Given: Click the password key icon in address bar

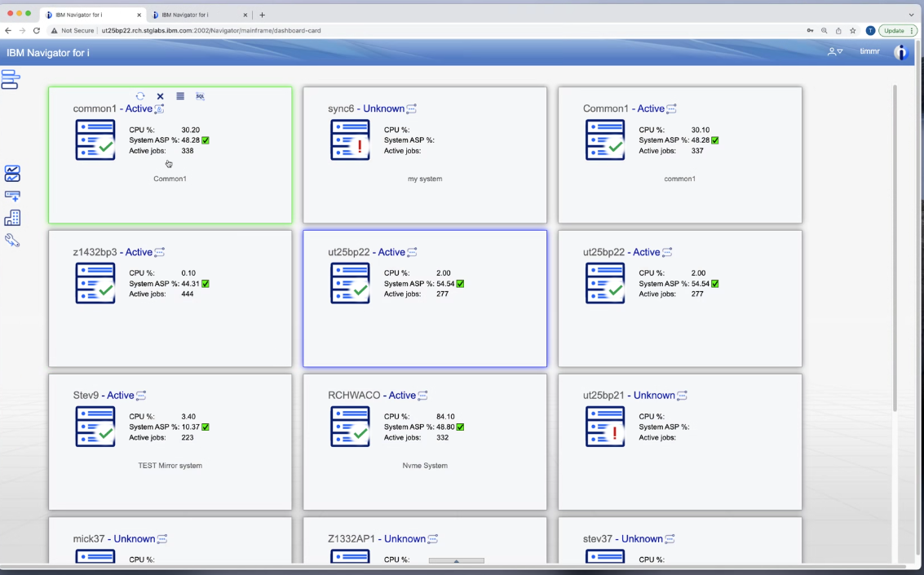Looking at the screenshot, I should [811, 31].
